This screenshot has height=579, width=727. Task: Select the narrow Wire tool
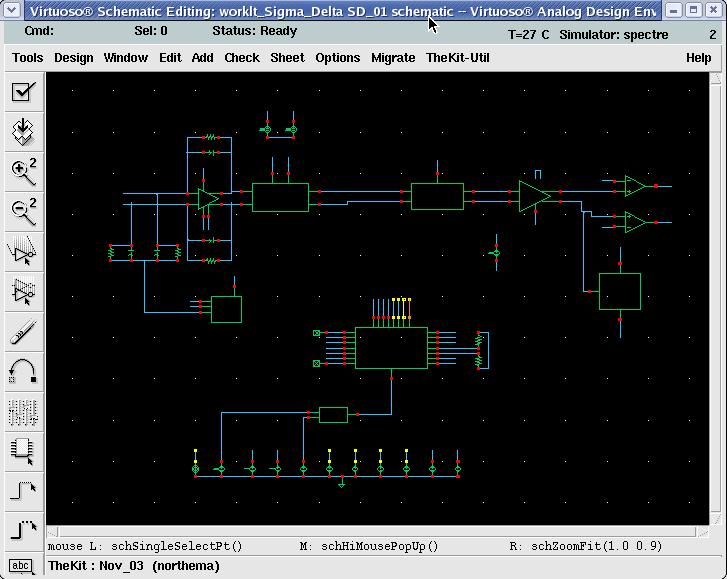coord(23,491)
